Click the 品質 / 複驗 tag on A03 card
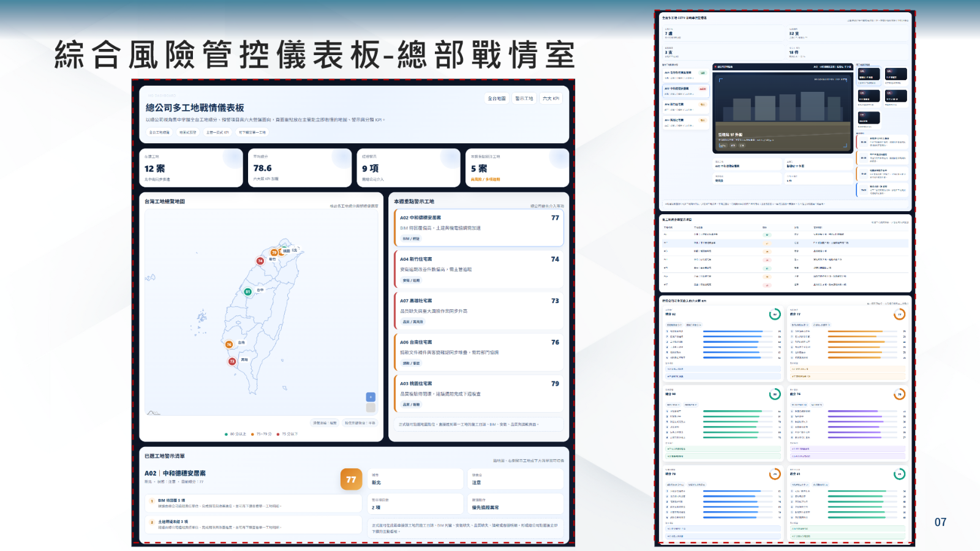The height and width of the screenshot is (551, 980). pos(411,405)
